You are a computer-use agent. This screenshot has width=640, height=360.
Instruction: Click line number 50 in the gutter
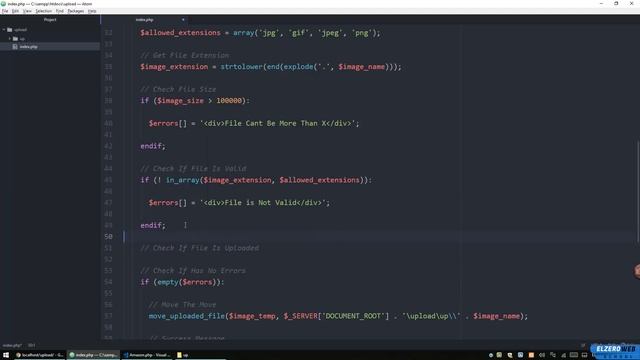click(108, 236)
